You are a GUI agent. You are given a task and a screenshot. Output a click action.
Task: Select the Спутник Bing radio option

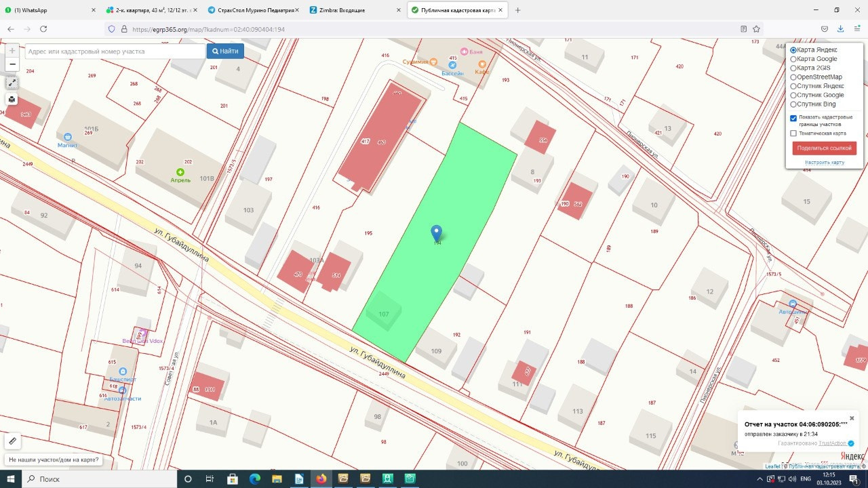click(x=793, y=104)
